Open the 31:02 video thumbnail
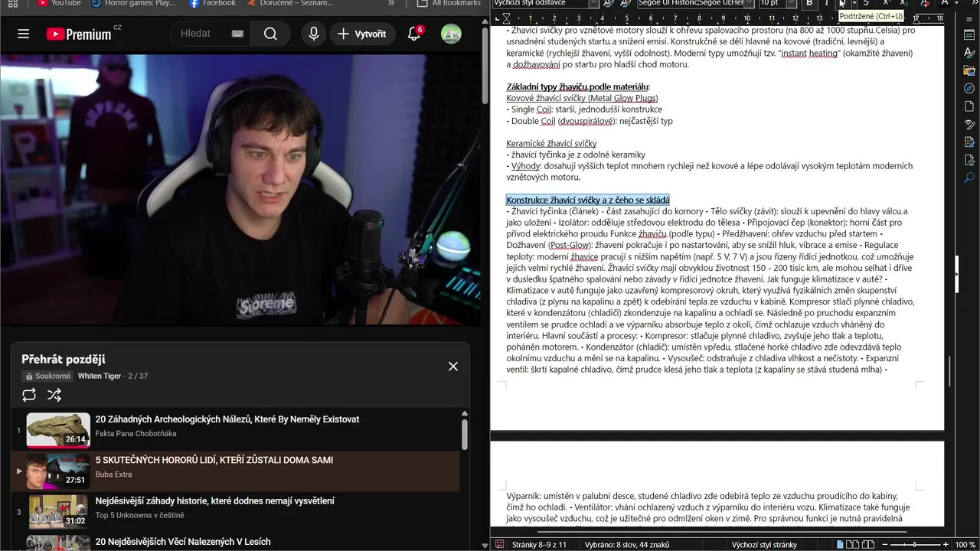980x551 pixels. pyautogui.click(x=58, y=512)
